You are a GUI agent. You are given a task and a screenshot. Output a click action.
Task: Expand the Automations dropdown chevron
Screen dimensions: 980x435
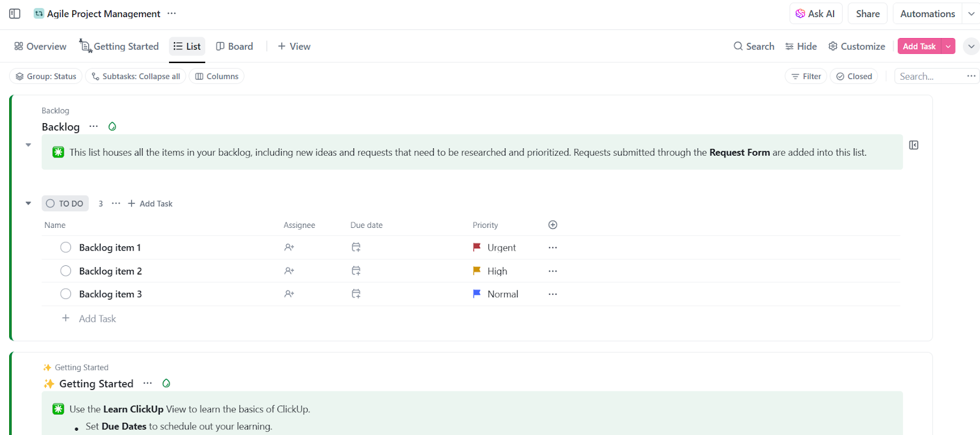(971, 13)
